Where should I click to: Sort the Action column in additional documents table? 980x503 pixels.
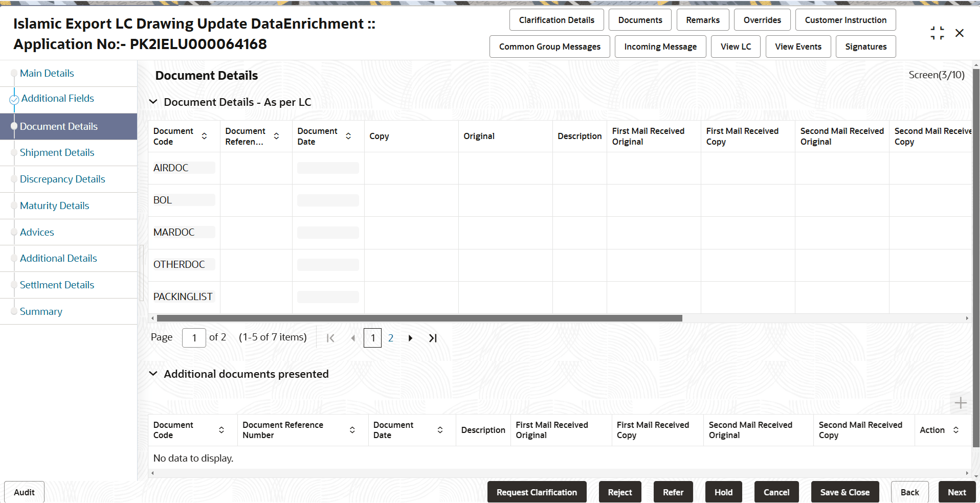click(956, 430)
